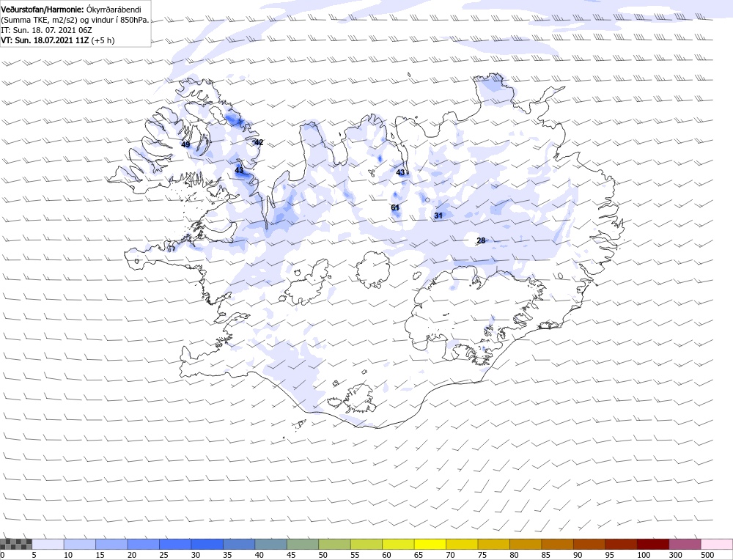Choose the 50–55 yellow-green legend swatch
The width and height of the screenshot is (733, 560).
click(x=334, y=544)
